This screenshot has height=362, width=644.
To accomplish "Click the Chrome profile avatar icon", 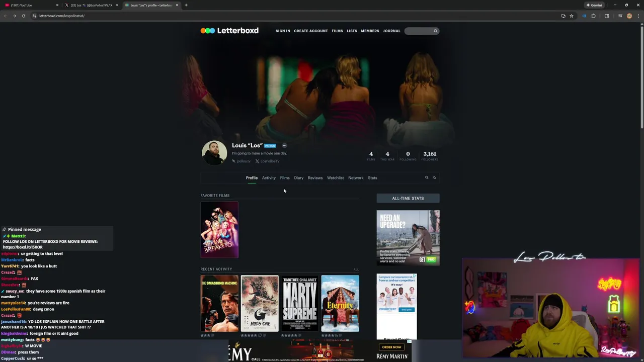I will 629,16.
